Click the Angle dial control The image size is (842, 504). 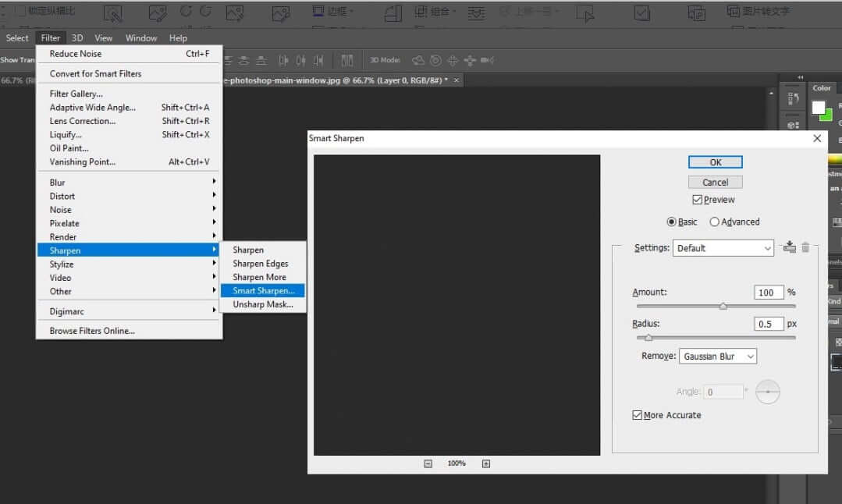(768, 391)
